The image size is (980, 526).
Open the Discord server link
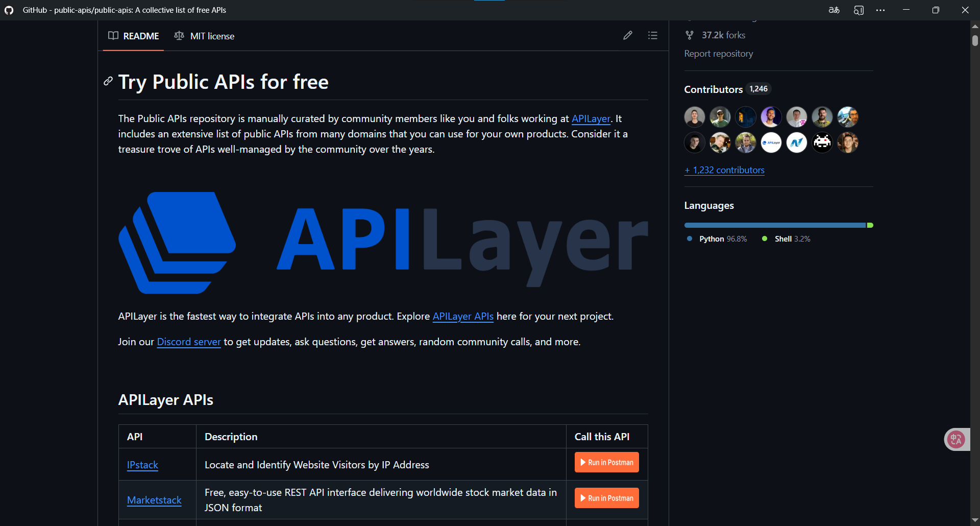(189, 342)
